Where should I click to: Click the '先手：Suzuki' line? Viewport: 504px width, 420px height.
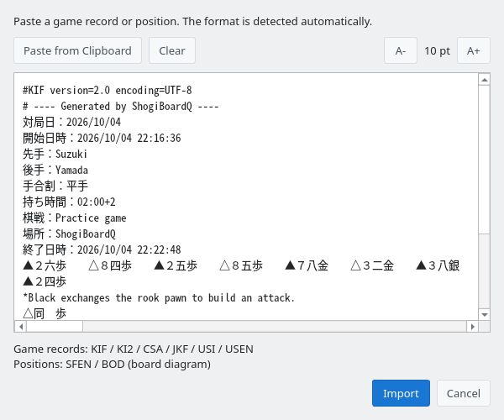[55, 154]
